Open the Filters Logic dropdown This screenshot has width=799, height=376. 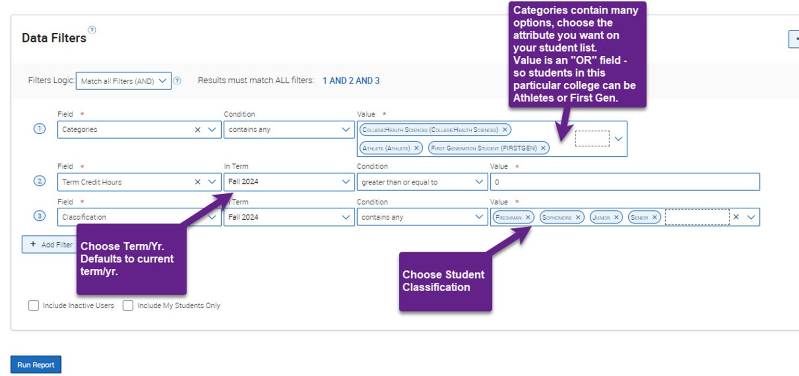[124, 81]
